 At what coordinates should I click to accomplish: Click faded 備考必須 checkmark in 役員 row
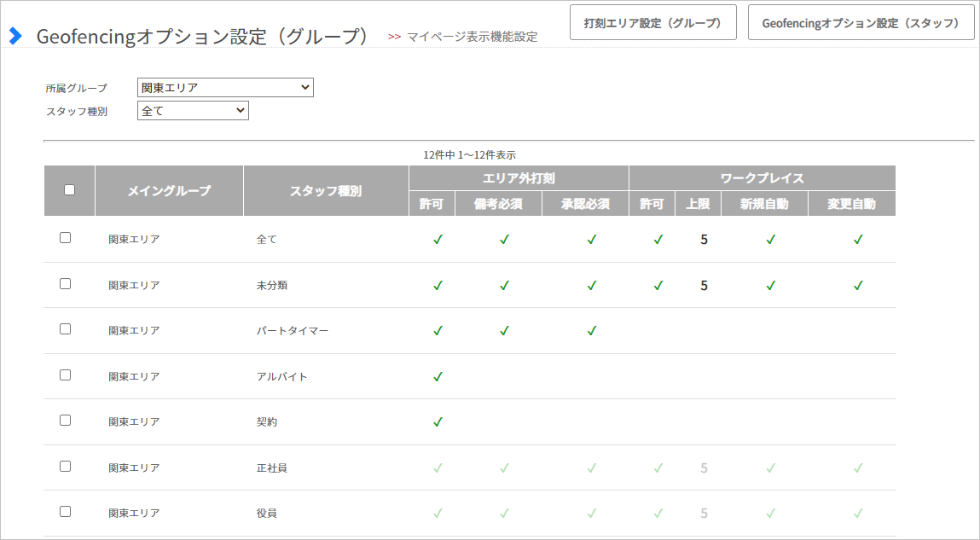click(x=504, y=513)
